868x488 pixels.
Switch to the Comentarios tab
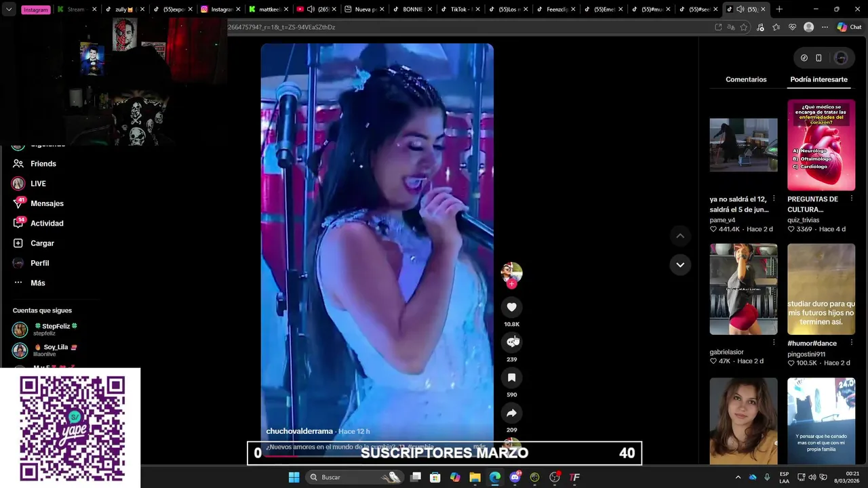(x=746, y=79)
